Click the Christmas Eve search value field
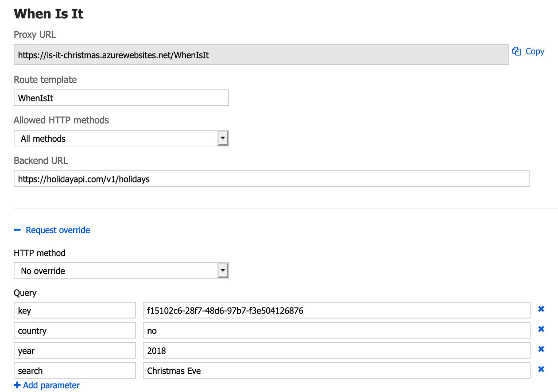Viewport: 558px width, 392px height. point(336,371)
